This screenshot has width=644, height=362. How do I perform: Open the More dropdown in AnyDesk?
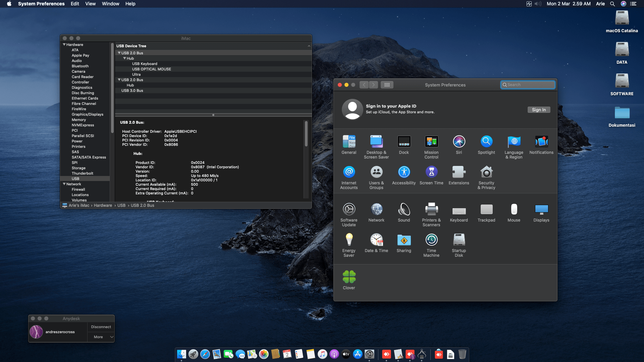coord(101,337)
